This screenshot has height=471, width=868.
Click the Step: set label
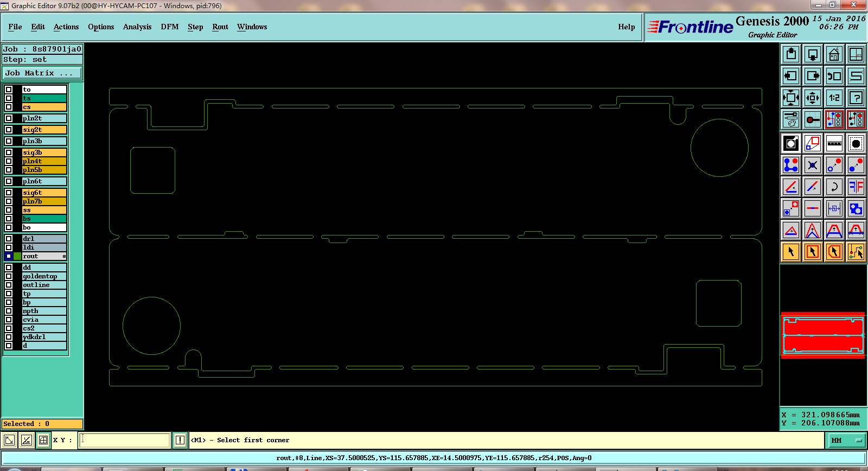(42, 60)
